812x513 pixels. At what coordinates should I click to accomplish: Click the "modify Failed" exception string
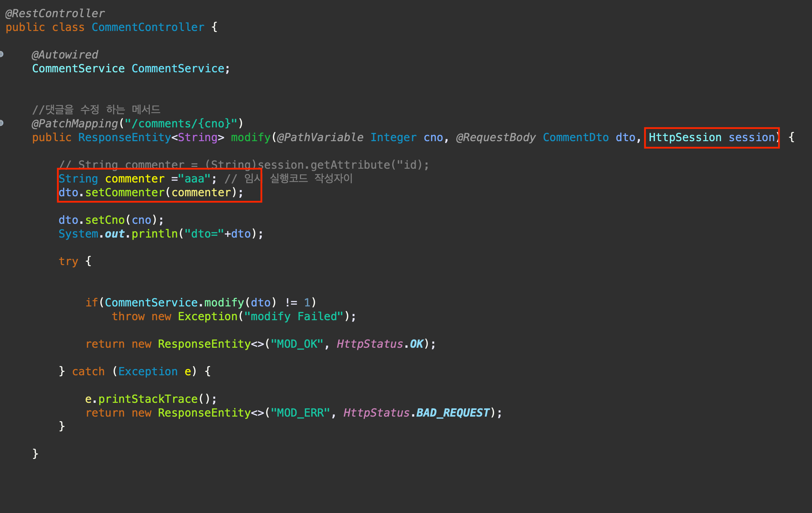tap(294, 316)
